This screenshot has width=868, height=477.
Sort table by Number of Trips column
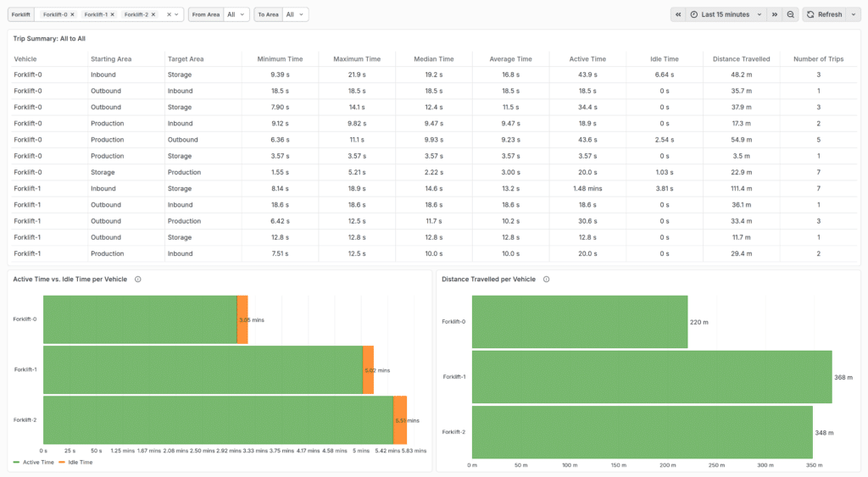(818, 59)
